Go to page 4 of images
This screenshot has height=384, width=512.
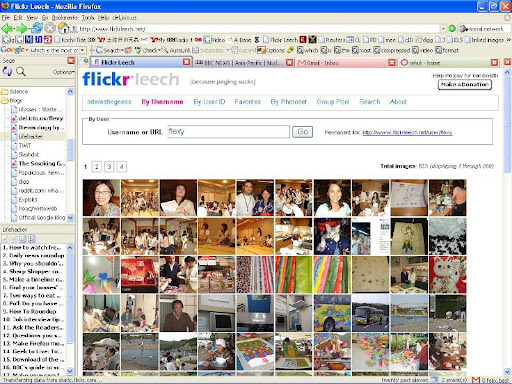pyautogui.click(x=122, y=166)
